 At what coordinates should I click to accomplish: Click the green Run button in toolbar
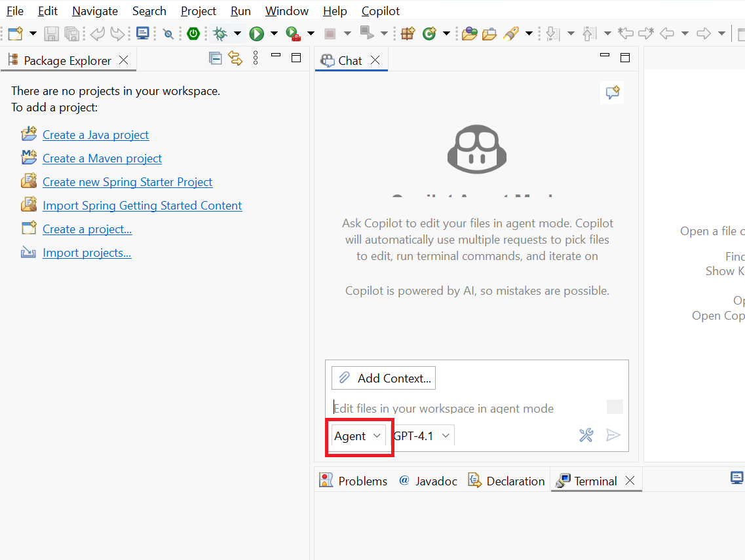(x=257, y=33)
